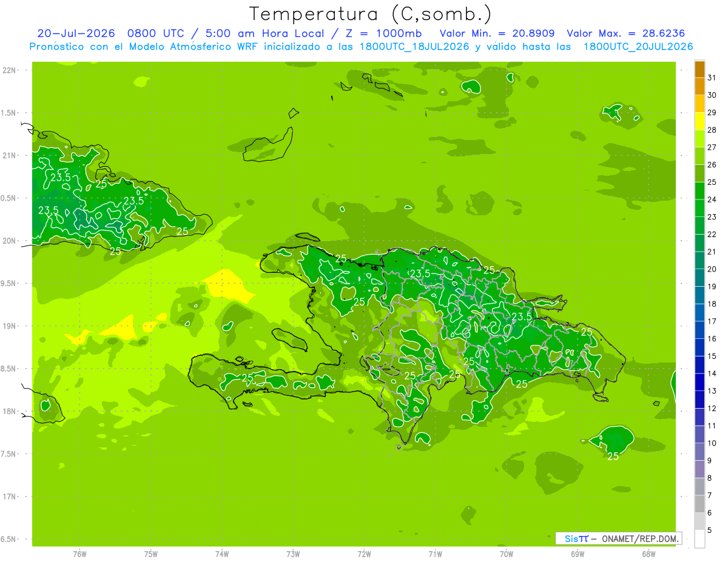This screenshot has height=562, width=728.
Task: Click the 19N latitude axis label
Action: click(x=10, y=326)
